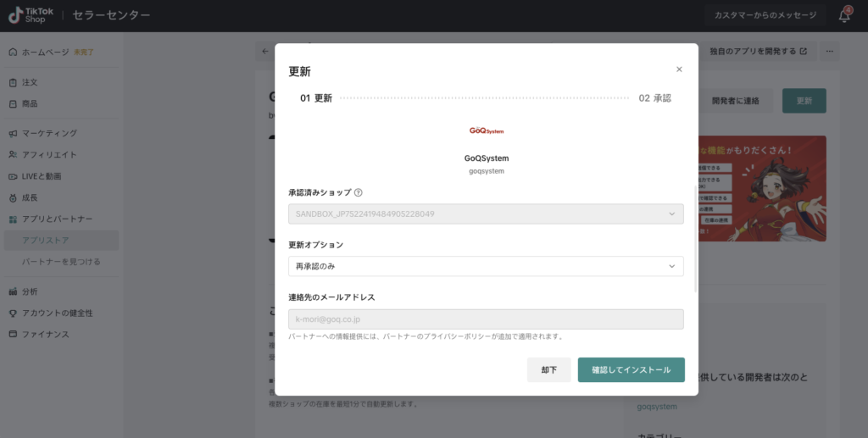
Task: Open 注文 in the sidebar
Action: pos(30,82)
